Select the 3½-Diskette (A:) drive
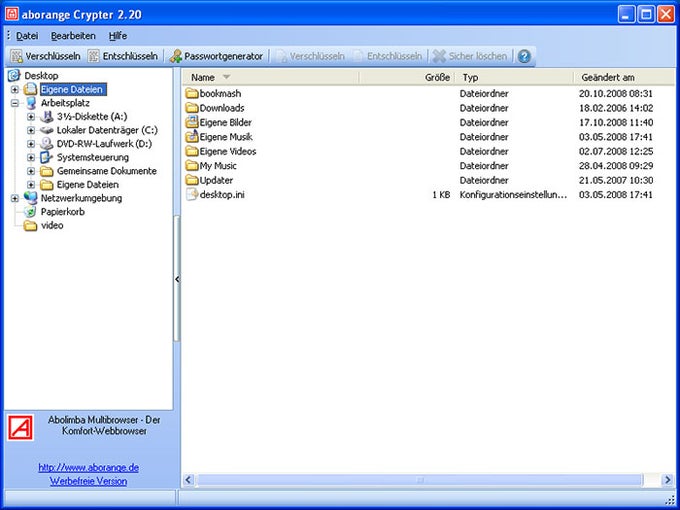680x510 pixels. click(92, 116)
